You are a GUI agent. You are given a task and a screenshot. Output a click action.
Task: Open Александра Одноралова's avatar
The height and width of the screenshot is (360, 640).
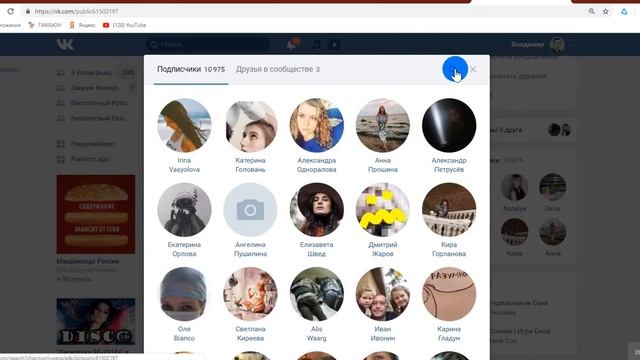tap(316, 125)
